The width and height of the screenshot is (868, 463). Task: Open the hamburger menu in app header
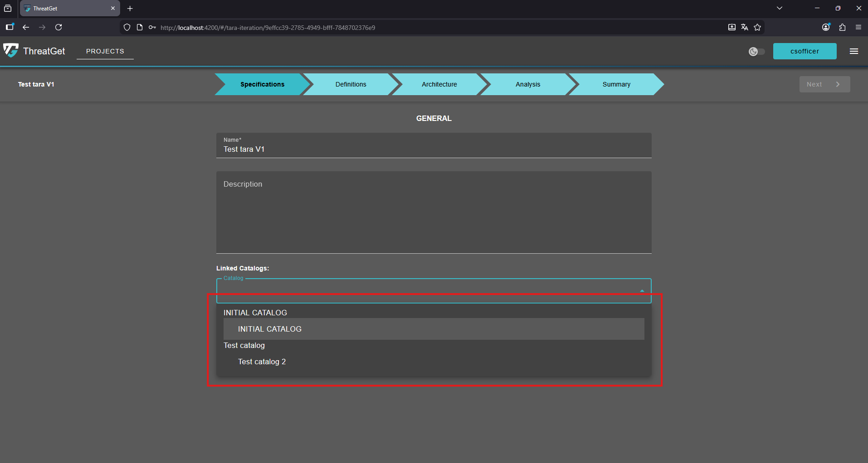853,51
